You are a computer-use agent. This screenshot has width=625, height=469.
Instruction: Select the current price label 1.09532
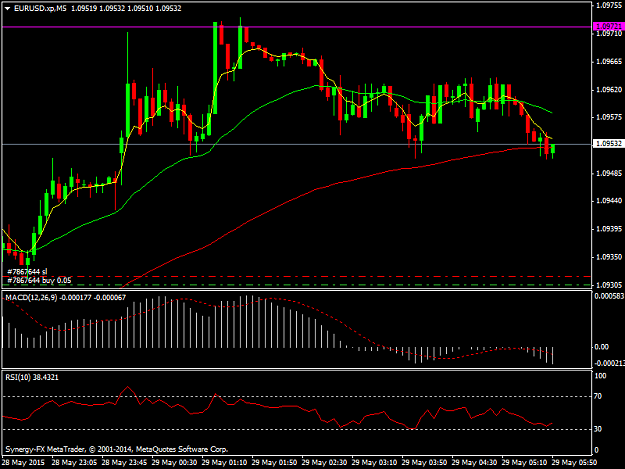(608, 143)
